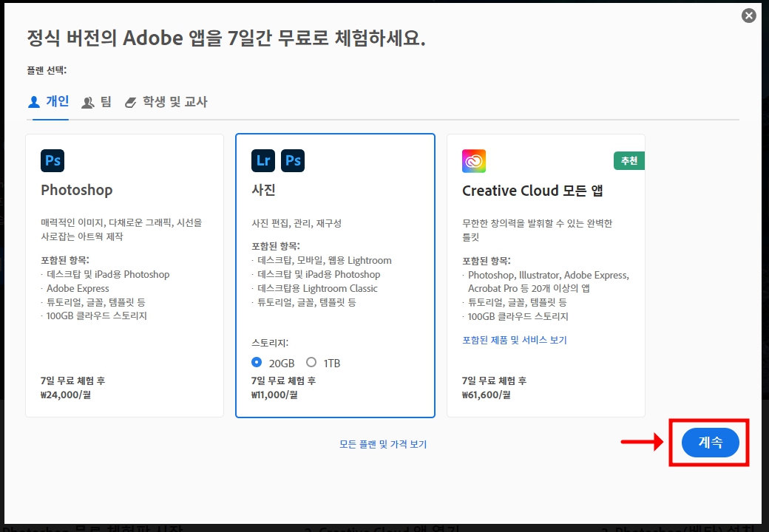This screenshot has height=532, width=769.
Task: Select the Photoshop plan title
Action: (x=76, y=190)
